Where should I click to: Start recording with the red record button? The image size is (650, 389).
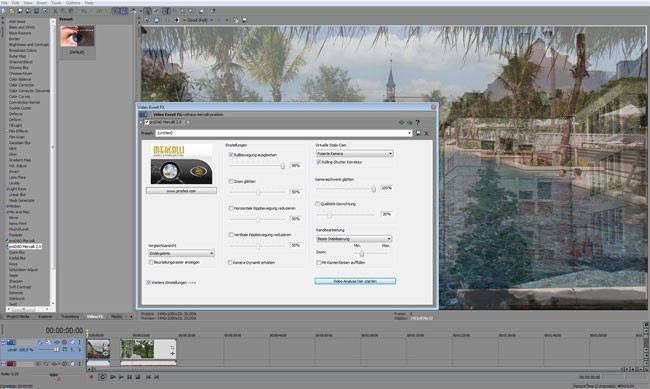91,377
